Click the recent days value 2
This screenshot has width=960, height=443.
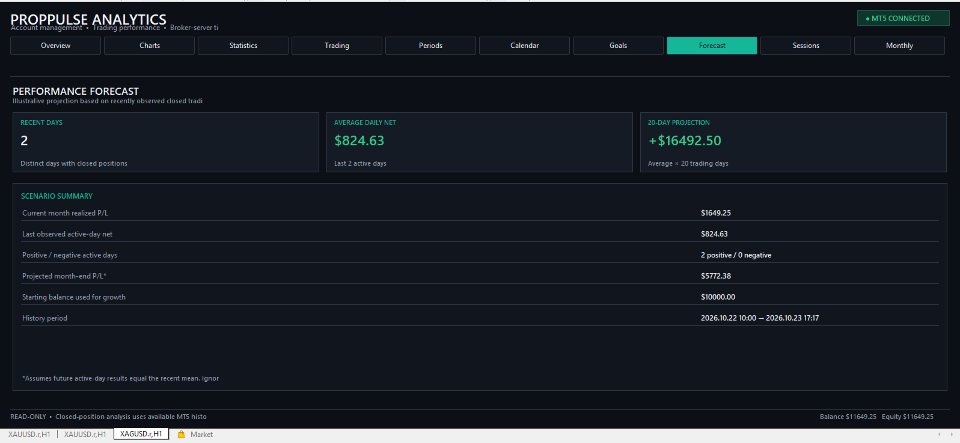click(24, 141)
